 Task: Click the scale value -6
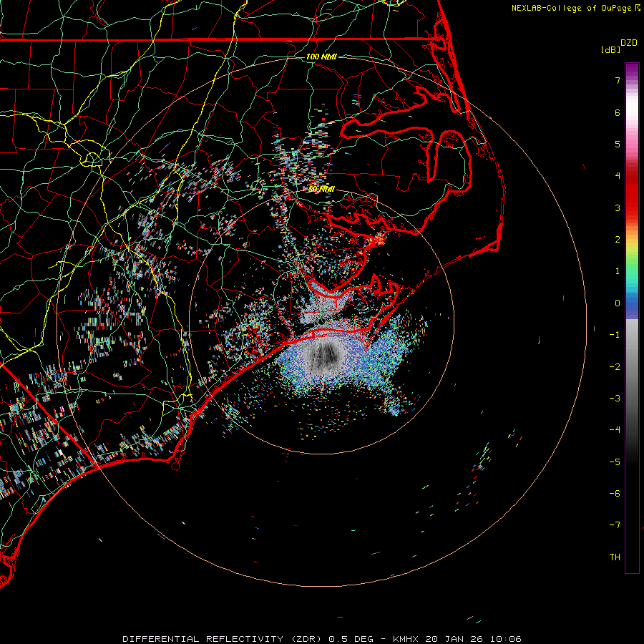(615, 494)
